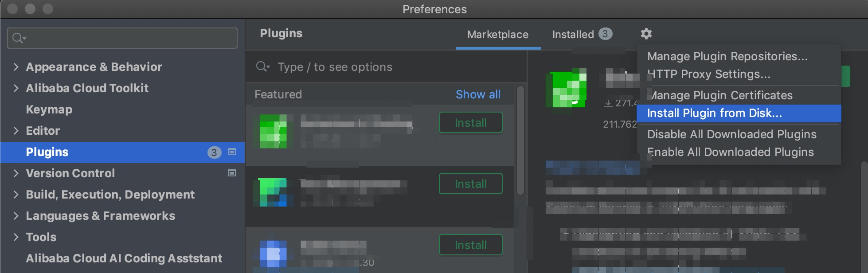This screenshot has height=273, width=868.
Task: Expand the Alibaba Cloud Toolkit node
Action: [16, 88]
